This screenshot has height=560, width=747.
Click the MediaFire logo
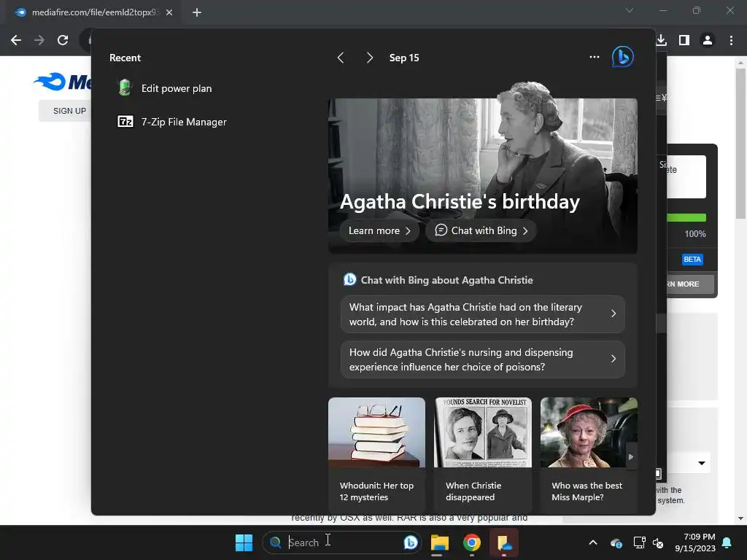coord(62,82)
